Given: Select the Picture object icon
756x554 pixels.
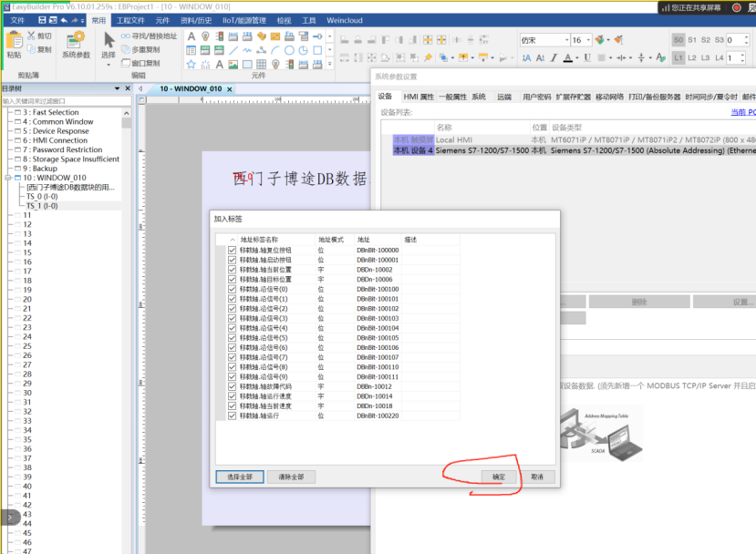Looking at the screenshot, I should (x=233, y=64).
